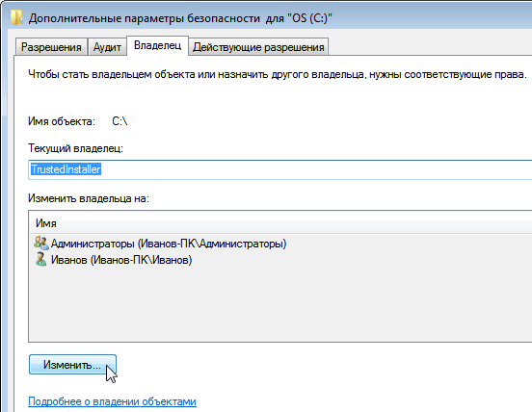Click the Имя объекта label
532x412 pixels.
[62, 121]
